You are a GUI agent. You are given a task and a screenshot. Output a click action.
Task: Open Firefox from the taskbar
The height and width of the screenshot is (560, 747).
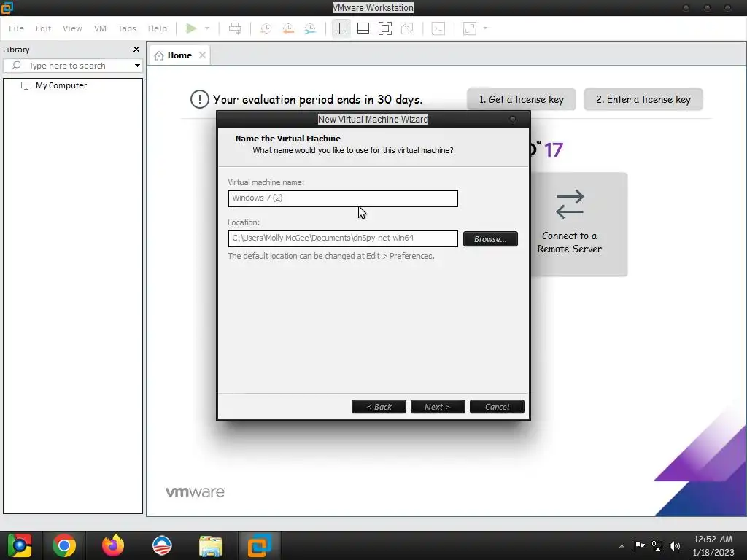(x=113, y=545)
